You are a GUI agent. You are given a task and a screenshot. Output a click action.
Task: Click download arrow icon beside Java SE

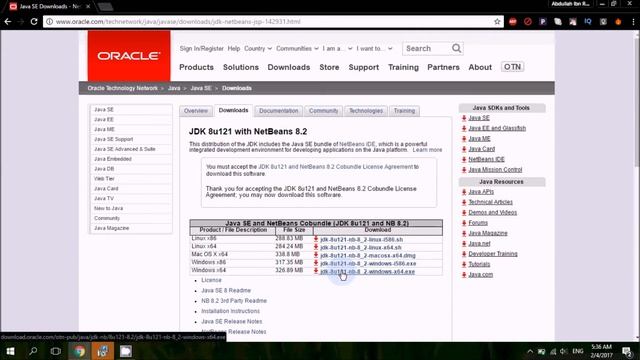click(x=464, y=118)
